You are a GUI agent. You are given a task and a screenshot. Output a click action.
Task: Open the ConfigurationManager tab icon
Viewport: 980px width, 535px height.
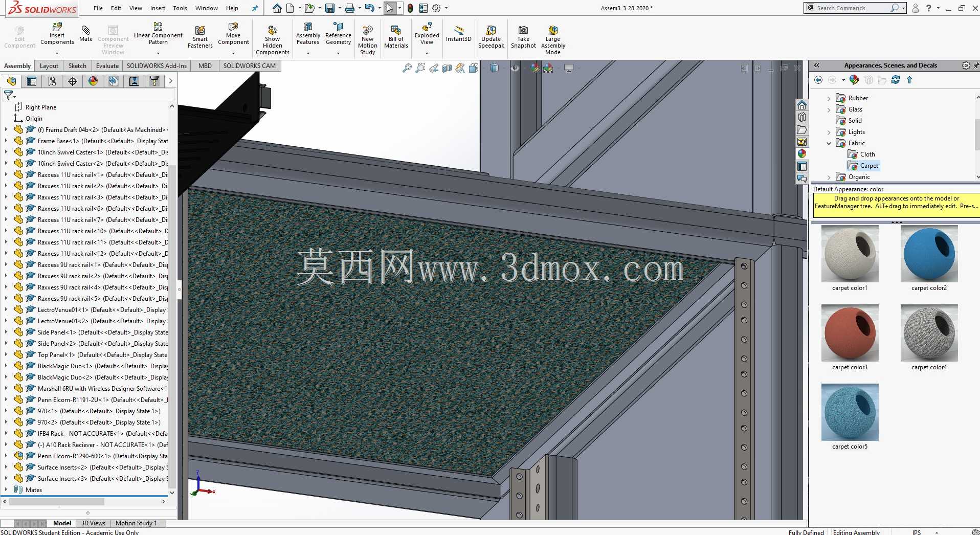point(52,81)
